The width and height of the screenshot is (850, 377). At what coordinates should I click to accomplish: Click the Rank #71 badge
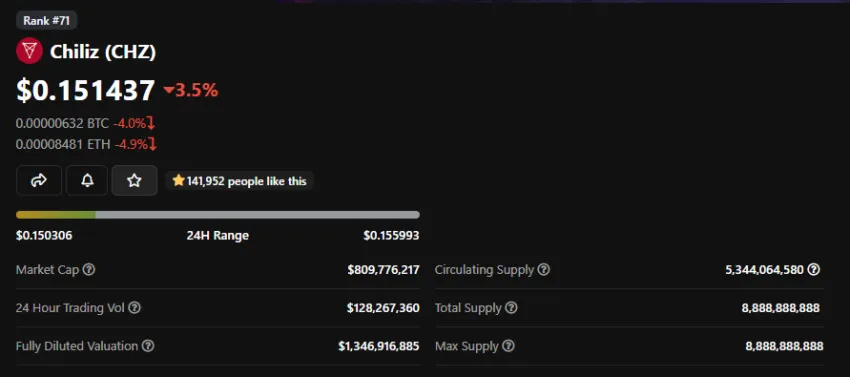[47, 21]
